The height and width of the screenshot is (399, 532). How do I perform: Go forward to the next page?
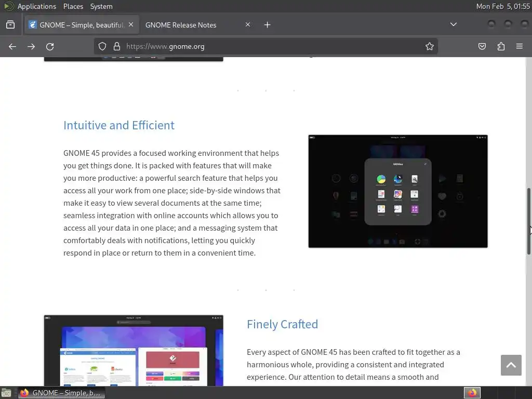pos(31,46)
